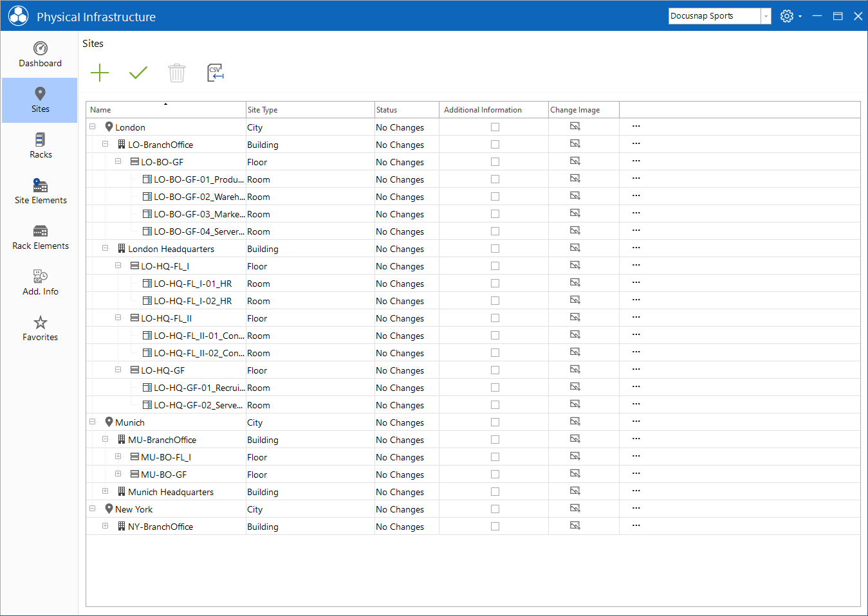Viewport: 868px width, 616px height.
Task: Tick Additional Information checkbox for LO-BO-GF-04_Server row
Action: coord(495,231)
